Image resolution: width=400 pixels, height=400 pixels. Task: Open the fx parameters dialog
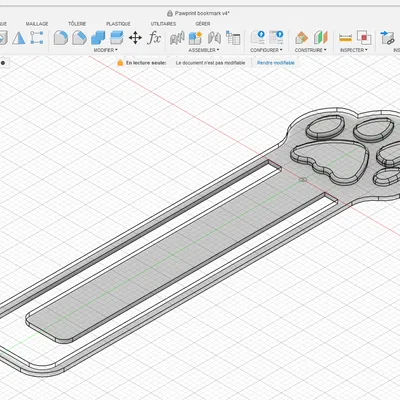[154, 38]
